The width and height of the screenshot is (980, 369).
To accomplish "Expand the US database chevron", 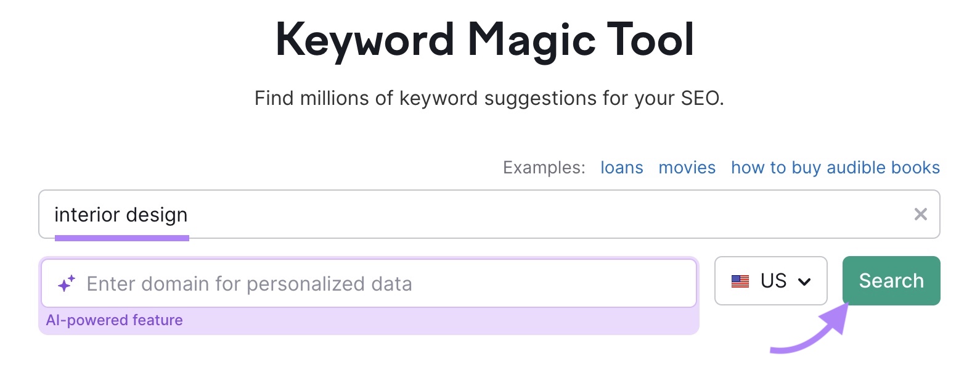I will point(804,281).
